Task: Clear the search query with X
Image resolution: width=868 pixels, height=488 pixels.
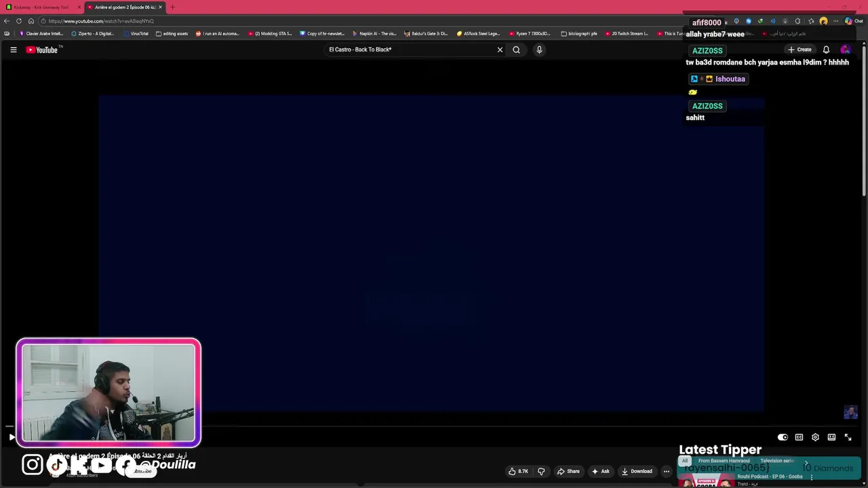Action: point(500,49)
